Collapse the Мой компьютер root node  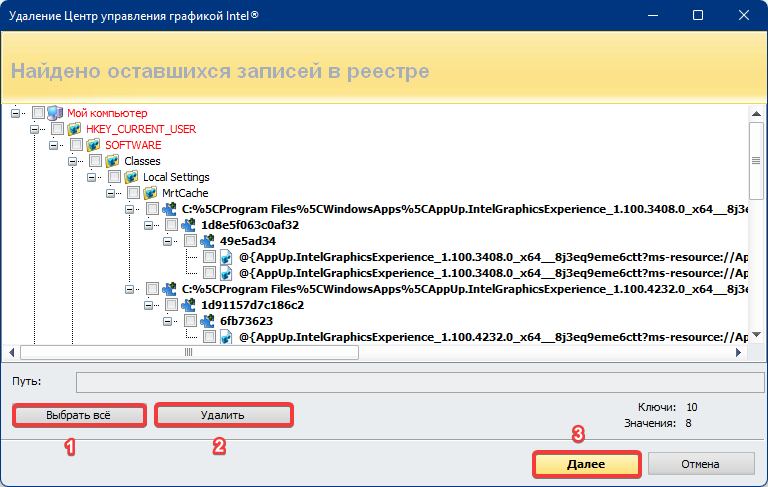16,113
